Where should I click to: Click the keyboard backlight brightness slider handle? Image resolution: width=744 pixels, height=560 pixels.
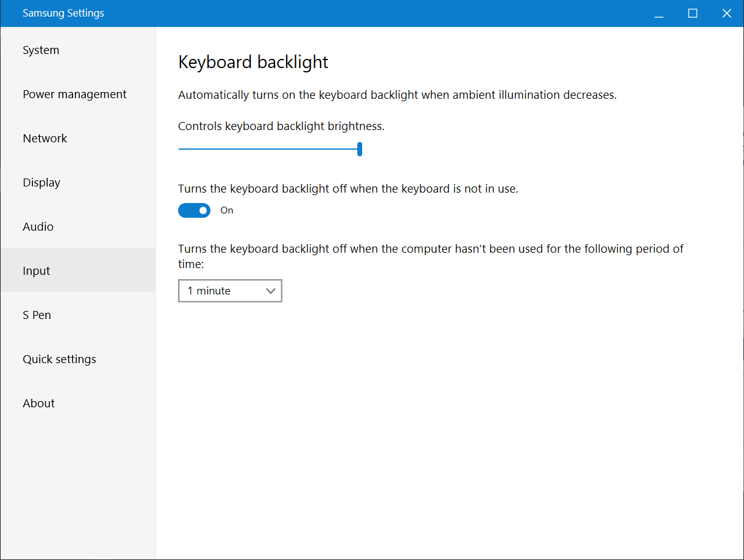pyautogui.click(x=360, y=149)
